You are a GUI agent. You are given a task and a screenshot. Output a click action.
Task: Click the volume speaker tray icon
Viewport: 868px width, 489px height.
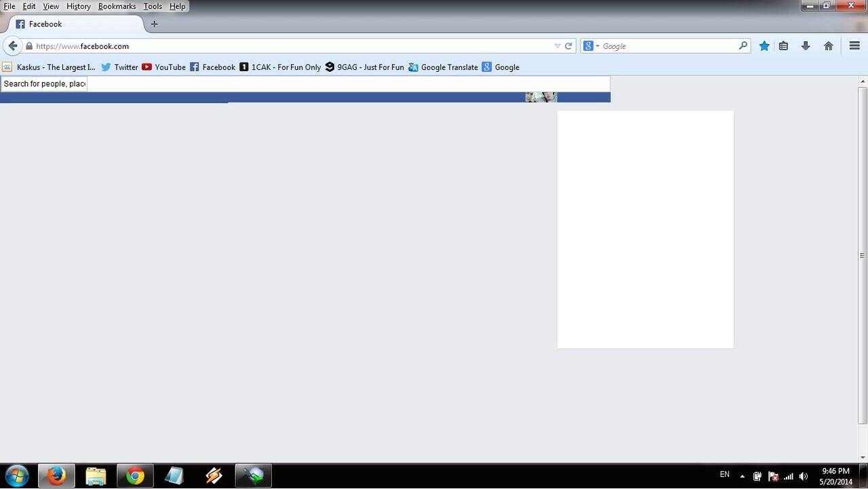pyautogui.click(x=804, y=476)
